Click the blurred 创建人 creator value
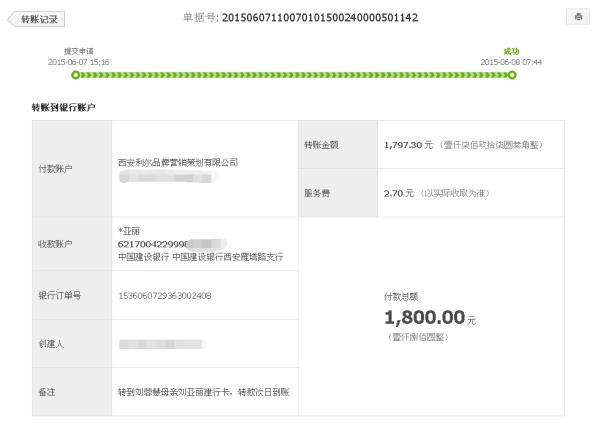600x423 pixels. 150,344
